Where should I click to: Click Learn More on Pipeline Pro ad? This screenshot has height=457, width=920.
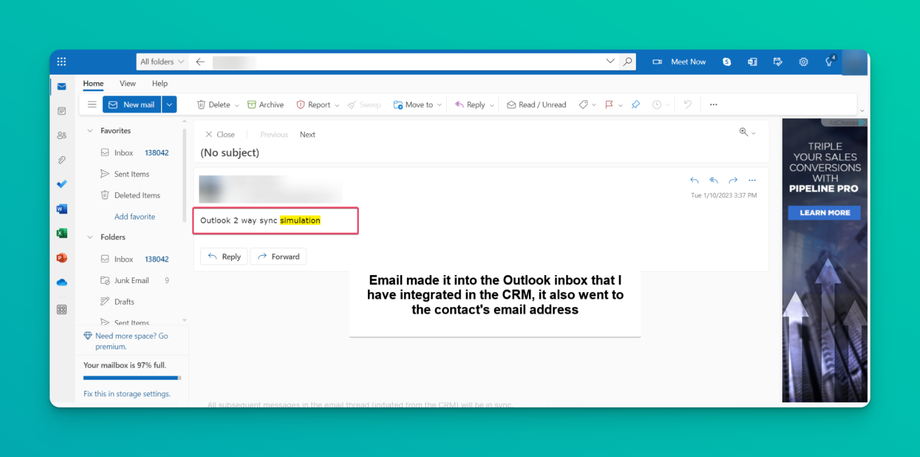[824, 212]
